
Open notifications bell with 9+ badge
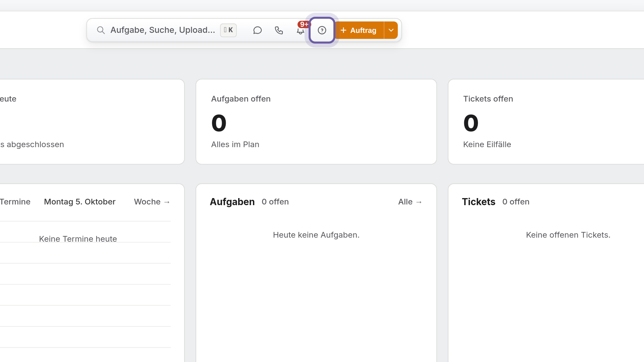301,30
